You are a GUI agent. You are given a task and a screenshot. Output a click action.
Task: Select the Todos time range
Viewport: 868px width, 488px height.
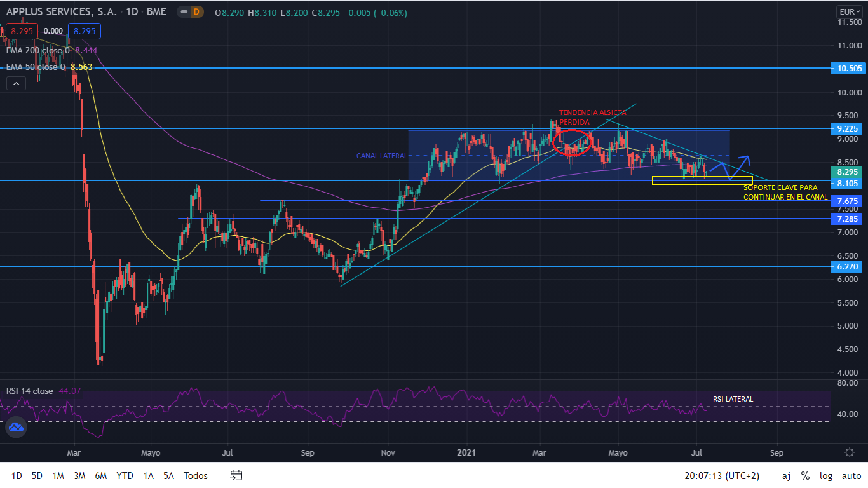click(196, 475)
